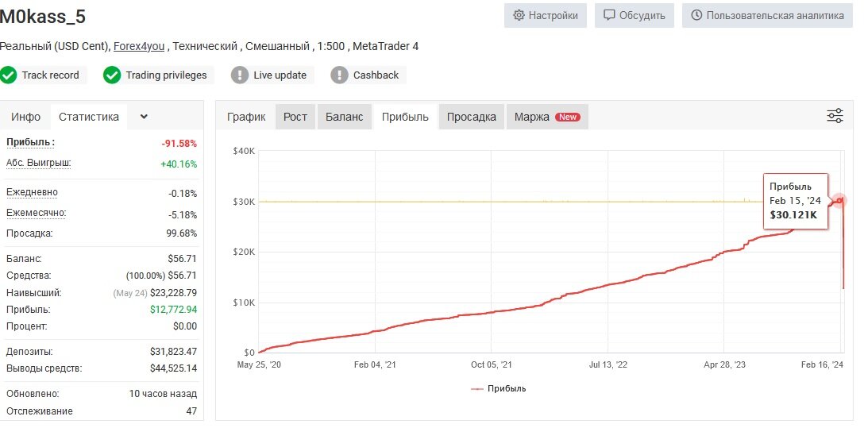Click the Ежемесячно label
868x428 pixels.
click(36, 213)
